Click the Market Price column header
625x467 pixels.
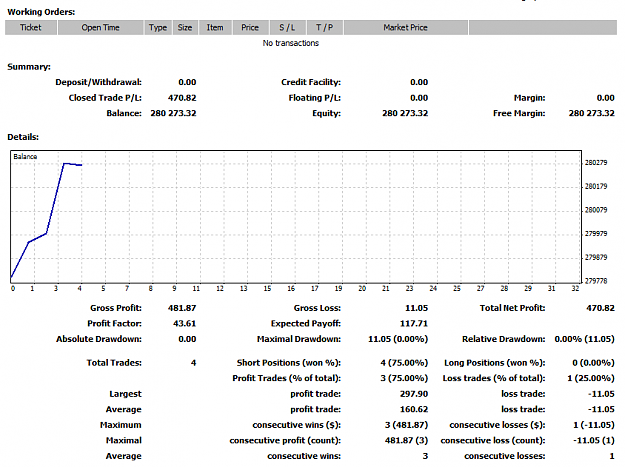[x=405, y=27]
